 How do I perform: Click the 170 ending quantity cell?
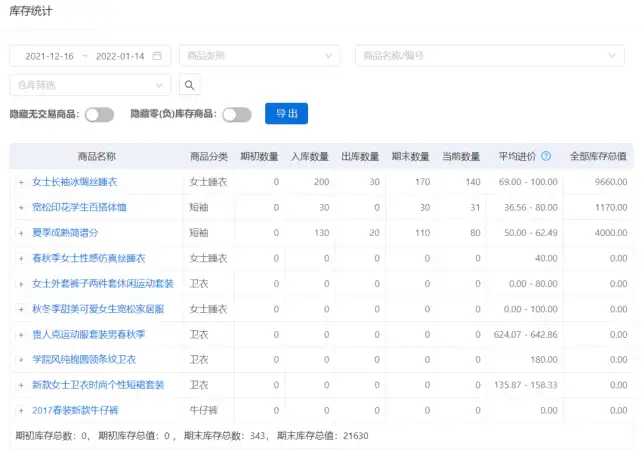point(422,182)
